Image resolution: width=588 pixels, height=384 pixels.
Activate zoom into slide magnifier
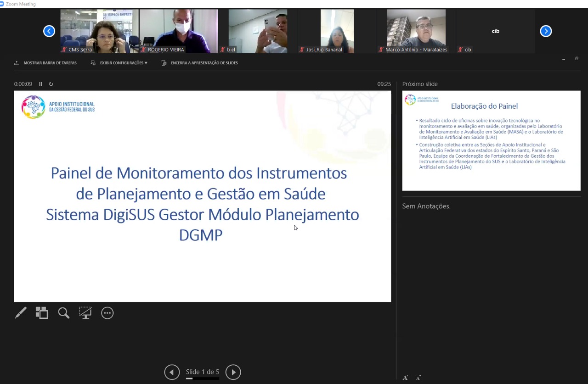click(64, 313)
